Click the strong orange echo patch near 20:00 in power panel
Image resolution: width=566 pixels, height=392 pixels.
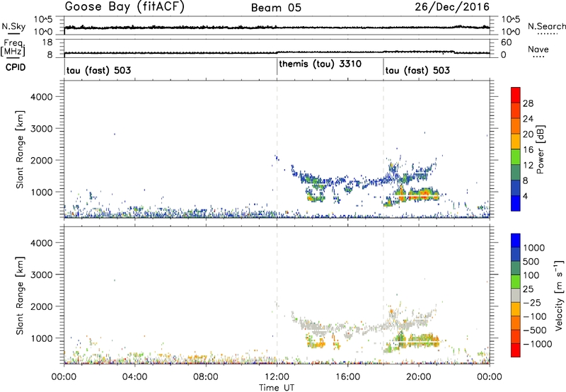coord(423,195)
